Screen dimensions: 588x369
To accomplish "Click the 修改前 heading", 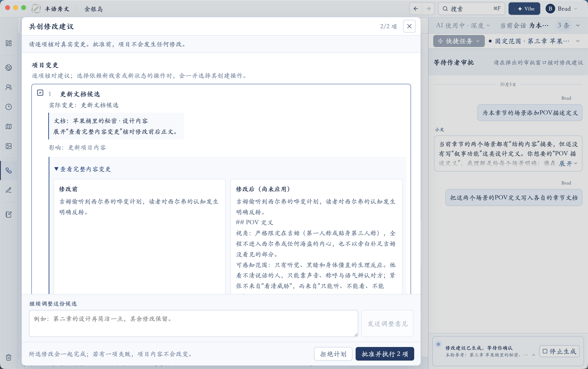I will 68,189.
